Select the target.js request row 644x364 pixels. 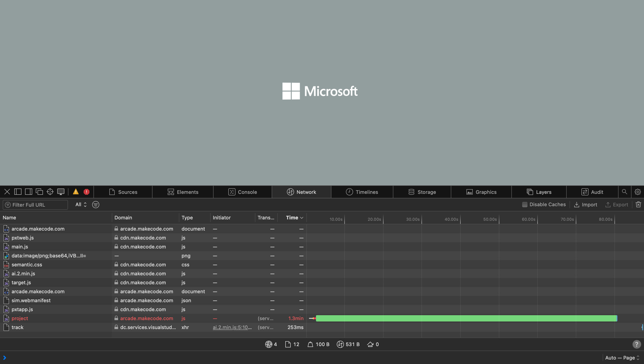322,282
